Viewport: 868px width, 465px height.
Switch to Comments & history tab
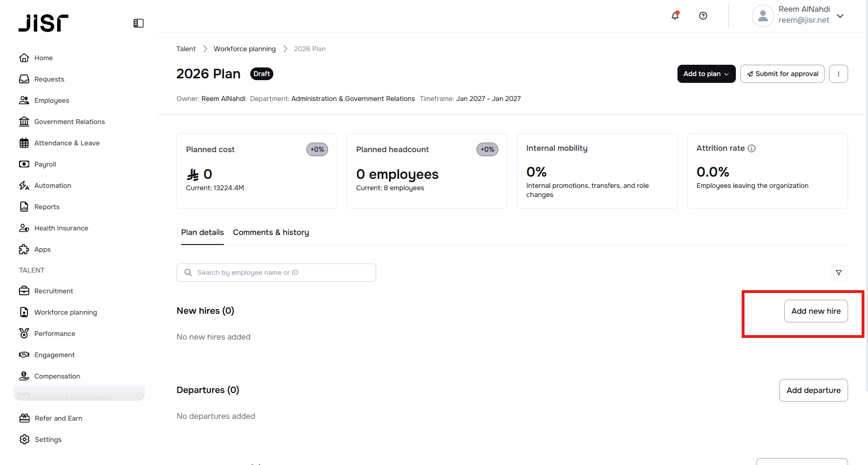[x=271, y=233]
